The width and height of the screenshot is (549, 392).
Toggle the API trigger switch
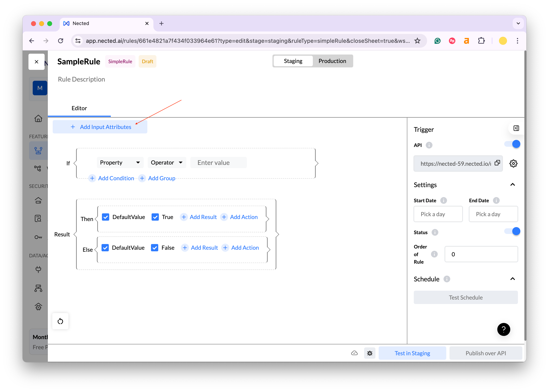pos(512,144)
